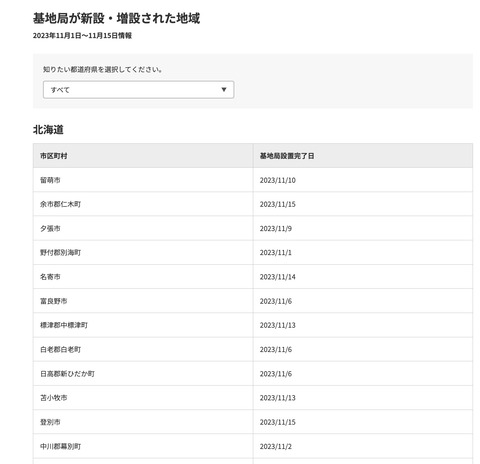This screenshot has width=480, height=464.
Task: Select the 留萌市 table row
Action: pyautogui.click(x=253, y=180)
